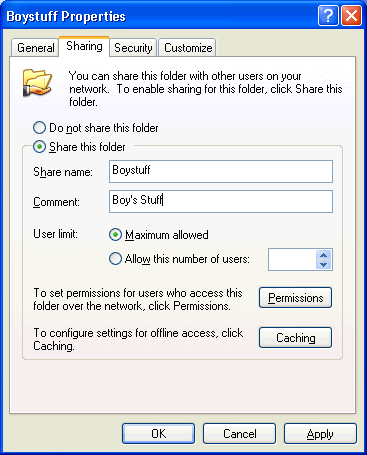Click the Boystuff Properties title text

pos(66,16)
